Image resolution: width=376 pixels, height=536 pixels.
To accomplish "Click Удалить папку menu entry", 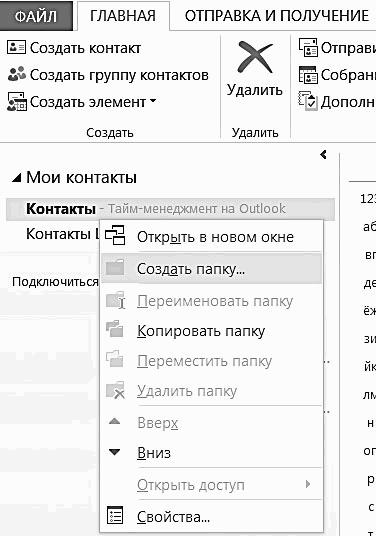I will (212, 391).
